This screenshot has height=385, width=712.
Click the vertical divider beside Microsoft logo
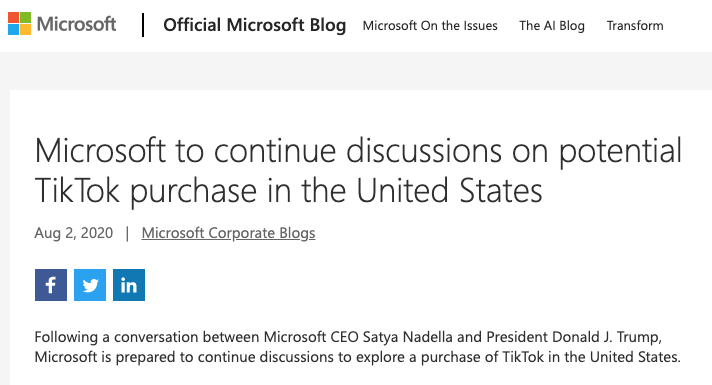coord(143,25)
